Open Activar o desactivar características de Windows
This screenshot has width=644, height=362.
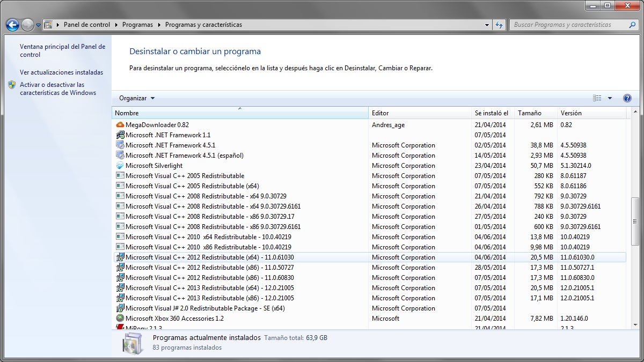pos(58,88)
